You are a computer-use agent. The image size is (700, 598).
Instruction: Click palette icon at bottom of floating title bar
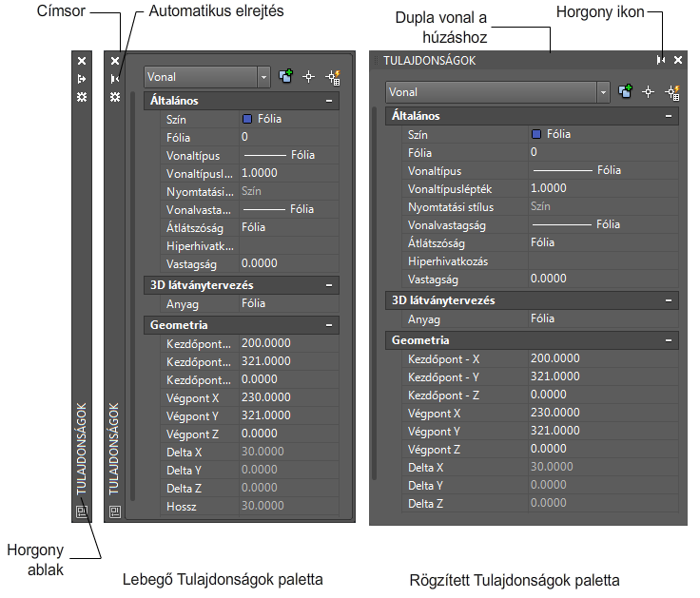coord(115,511)
